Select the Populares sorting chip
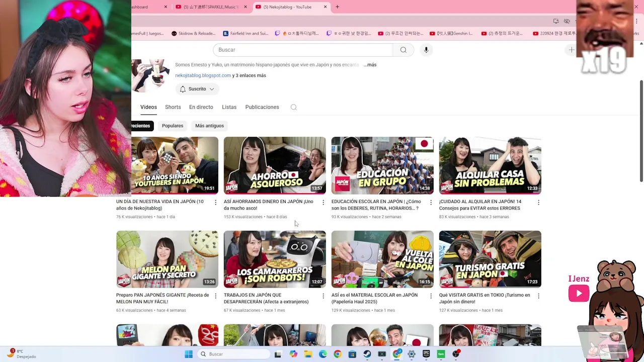This screenshot has height=362, width=644. pos(173,126)
